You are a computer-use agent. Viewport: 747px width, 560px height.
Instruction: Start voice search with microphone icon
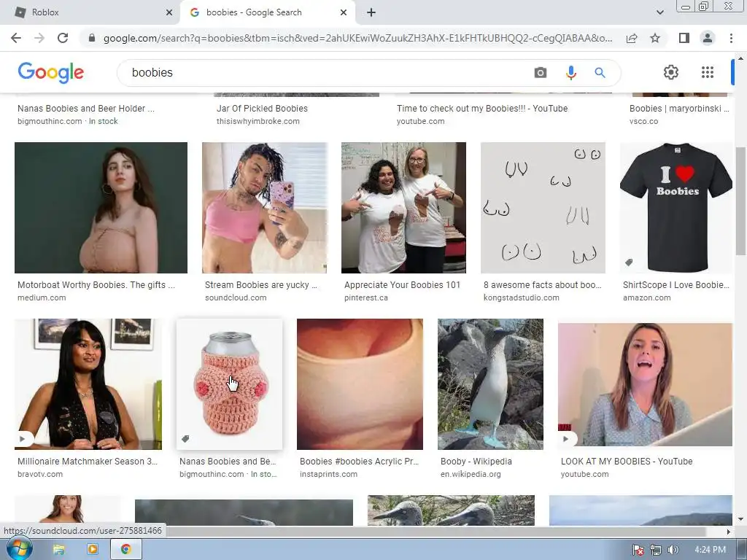click(570, 73)
